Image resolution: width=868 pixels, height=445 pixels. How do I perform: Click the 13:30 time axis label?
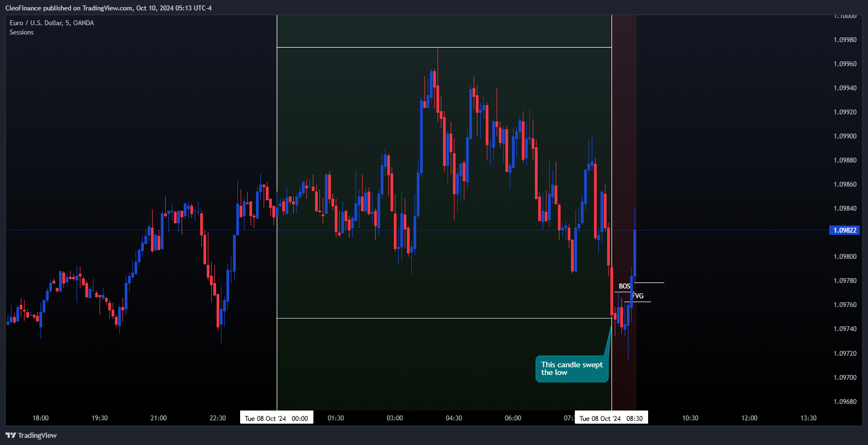click(808, 418)
